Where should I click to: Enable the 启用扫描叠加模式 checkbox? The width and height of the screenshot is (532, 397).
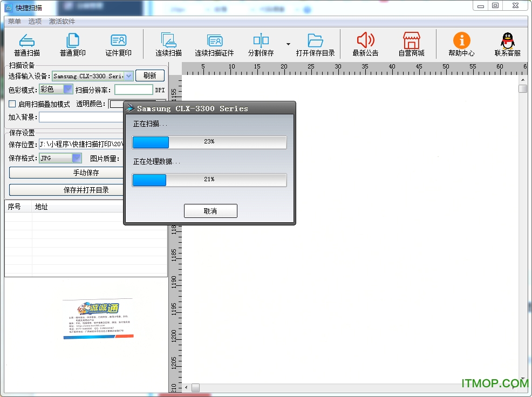12,104
